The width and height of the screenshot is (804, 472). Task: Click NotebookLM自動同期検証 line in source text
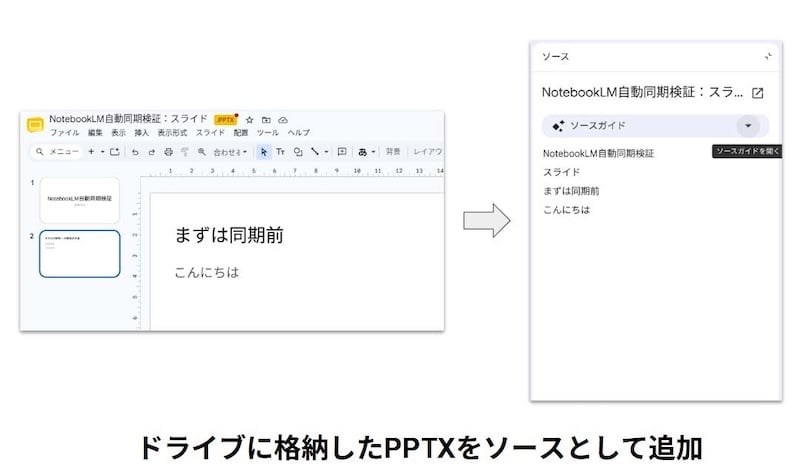click(598, 153)
